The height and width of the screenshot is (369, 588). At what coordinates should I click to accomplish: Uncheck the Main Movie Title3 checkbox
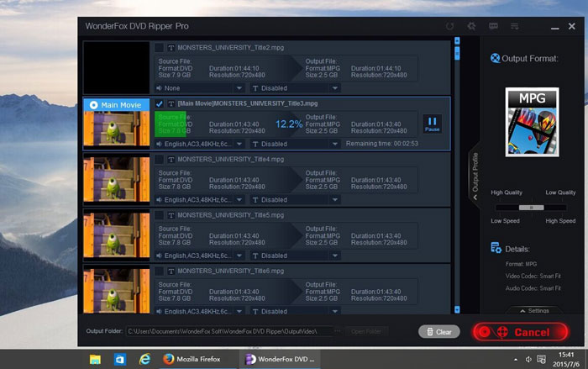(159, 103)
